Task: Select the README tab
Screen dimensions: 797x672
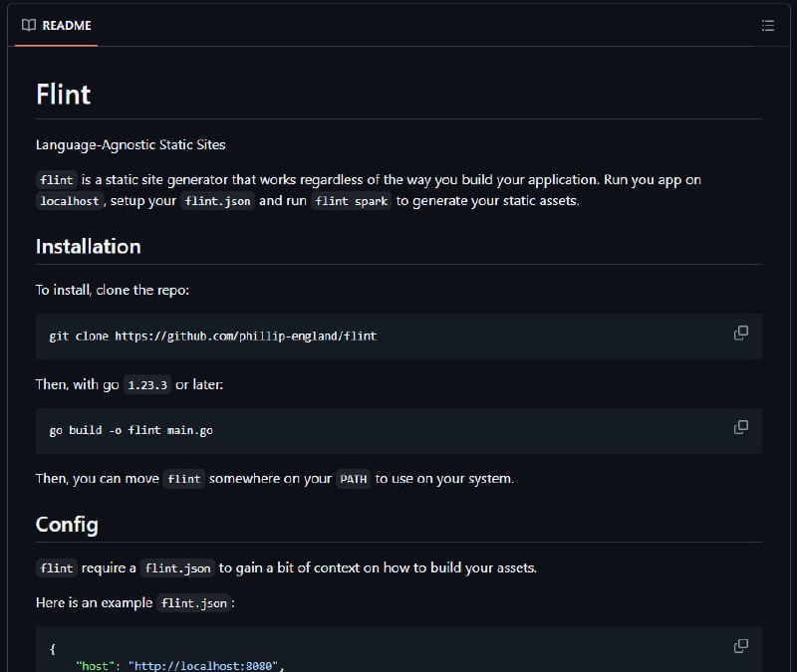Action: tap(57, 26)
